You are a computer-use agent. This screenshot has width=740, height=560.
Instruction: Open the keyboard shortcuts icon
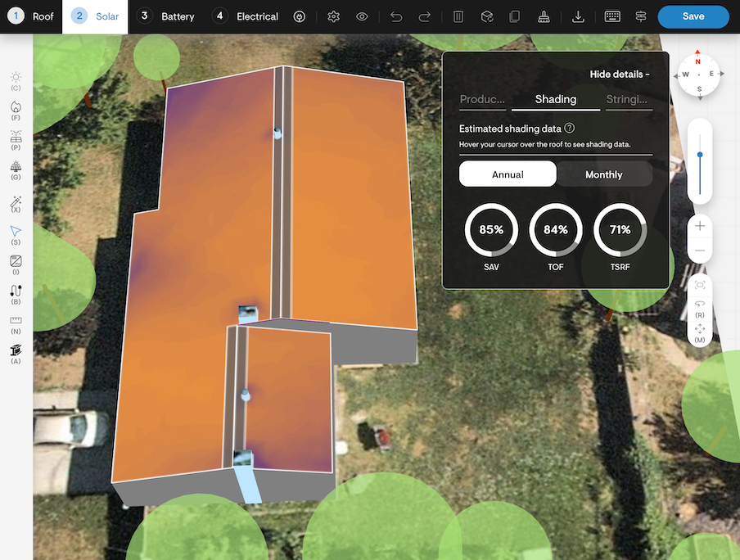coord(611,16)
